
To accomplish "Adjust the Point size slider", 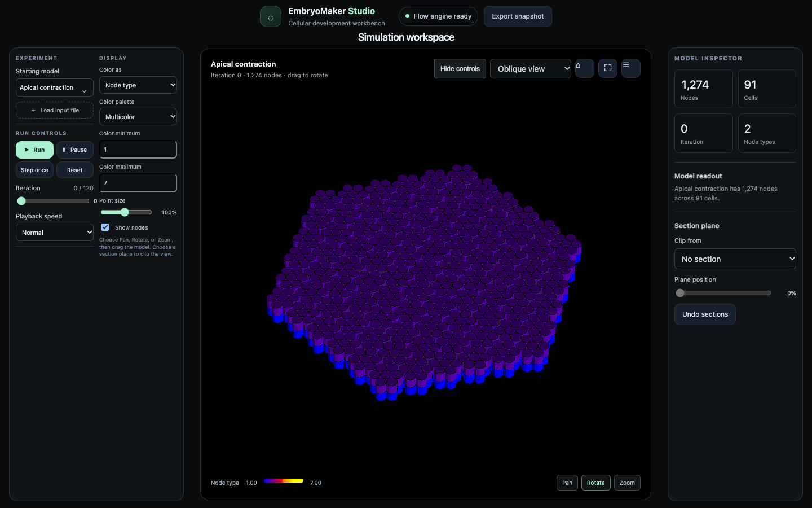I will coord(126,212).
